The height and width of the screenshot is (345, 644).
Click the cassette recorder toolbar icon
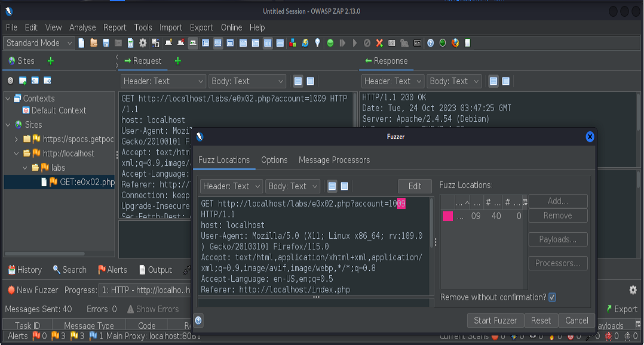pos(417,43)
